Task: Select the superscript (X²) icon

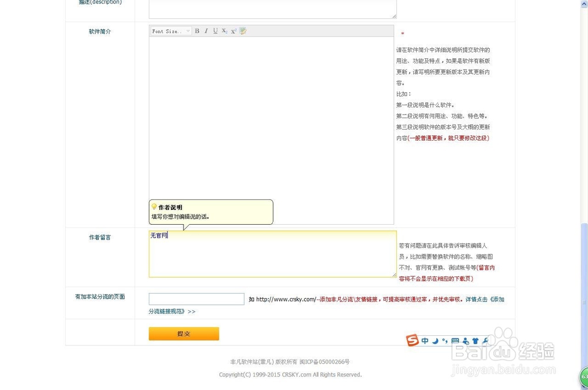Action: pos(232,31)
